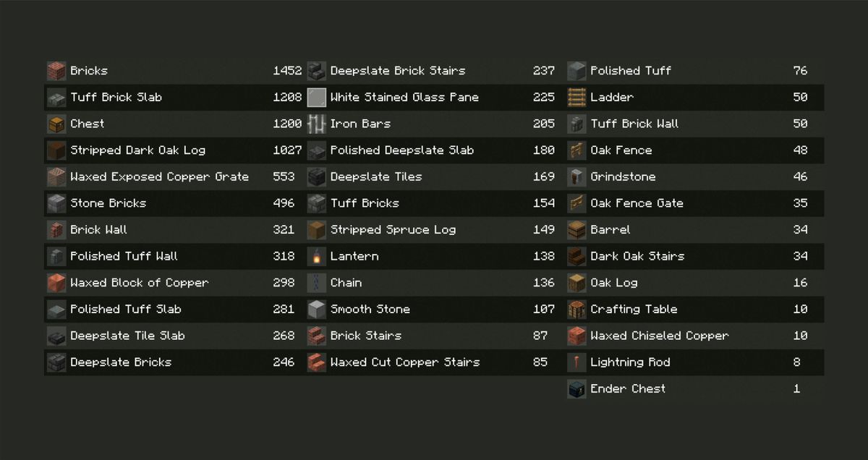Click the Waxed Block of Copper icon
868x460 pixels.
tap(56, 283)
